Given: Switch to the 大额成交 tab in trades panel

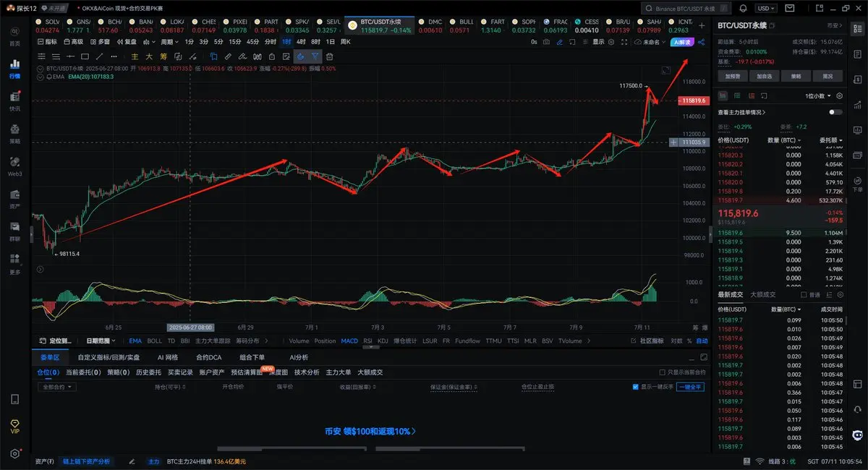Looking at the screenshot, I should coord(763,295).
